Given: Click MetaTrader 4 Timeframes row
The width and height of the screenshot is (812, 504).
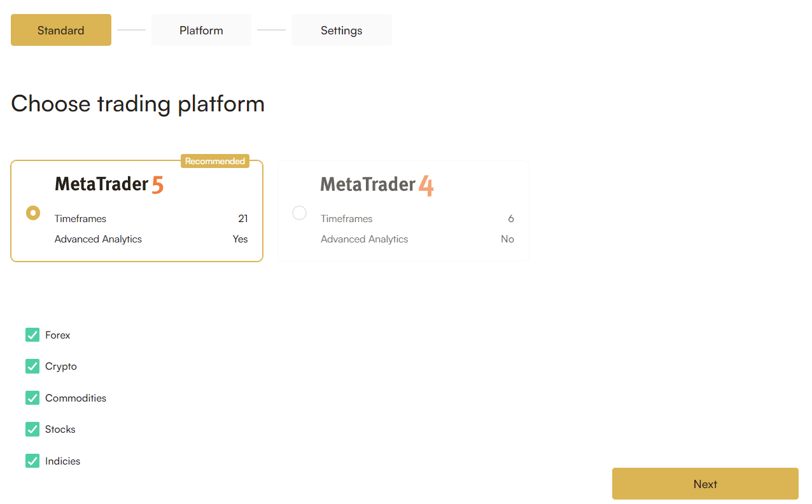Looking at the screenshot, I should 417,218.
